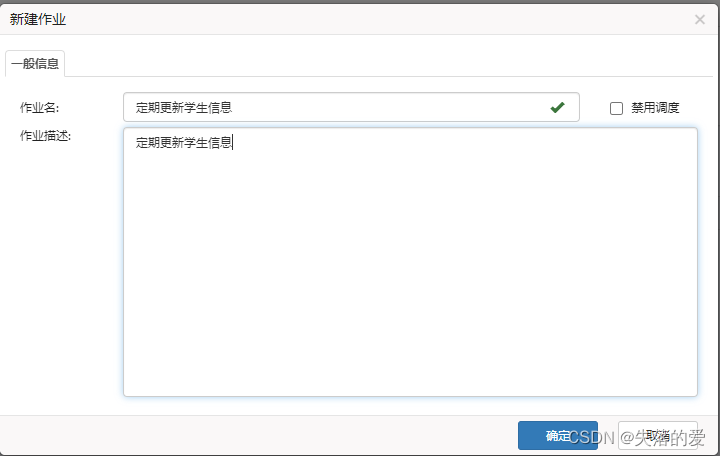Place cursor in 定期更新学生信息 name text

click(184, 107)
